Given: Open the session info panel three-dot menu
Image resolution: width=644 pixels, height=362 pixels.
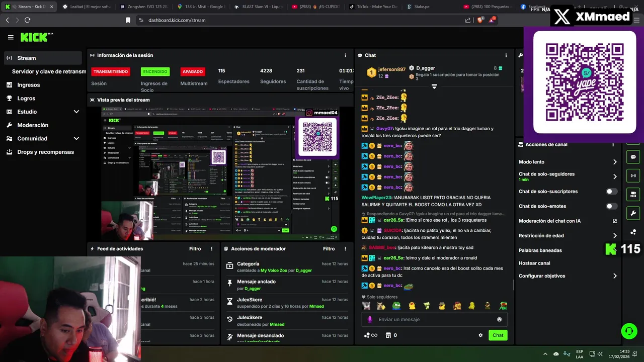Looking at the screenshot, I should click(345, 55).
